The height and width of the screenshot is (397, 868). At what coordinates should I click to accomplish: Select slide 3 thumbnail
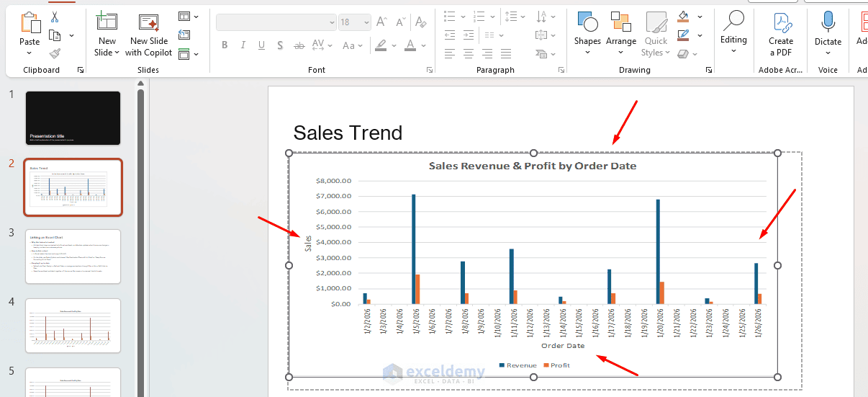click(73, 257)
